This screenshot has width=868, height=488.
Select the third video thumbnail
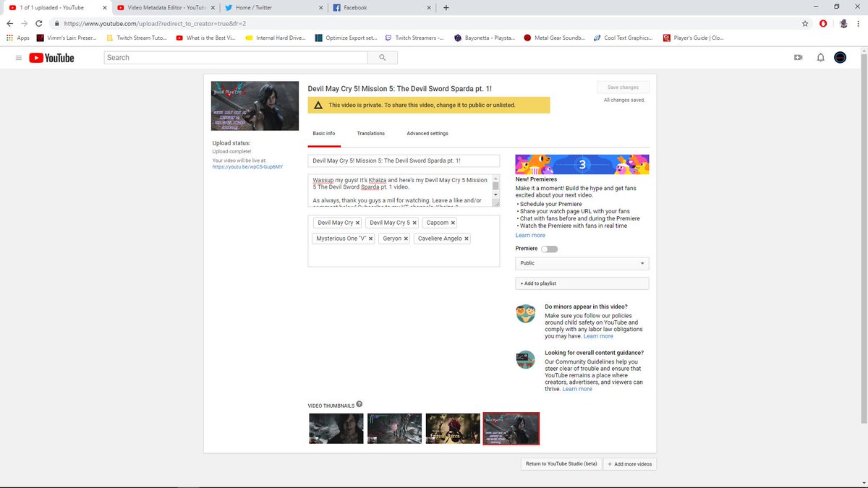point(453,428)
